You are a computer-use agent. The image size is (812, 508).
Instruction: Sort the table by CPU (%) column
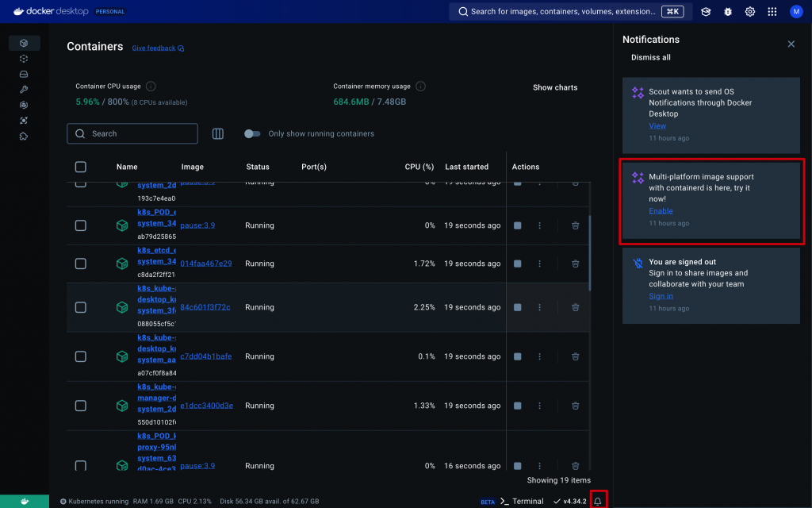tap(419, 167)
